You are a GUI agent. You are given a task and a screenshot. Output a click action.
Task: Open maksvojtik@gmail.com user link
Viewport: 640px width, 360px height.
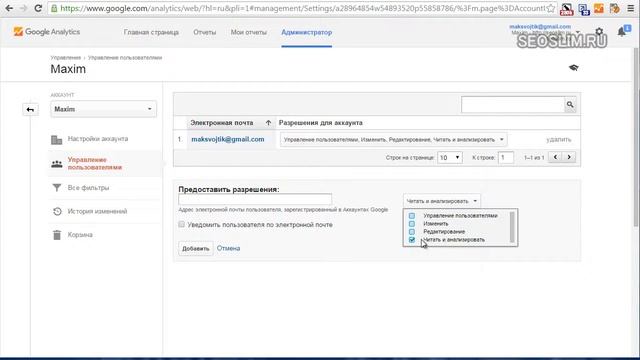[228, 139]
